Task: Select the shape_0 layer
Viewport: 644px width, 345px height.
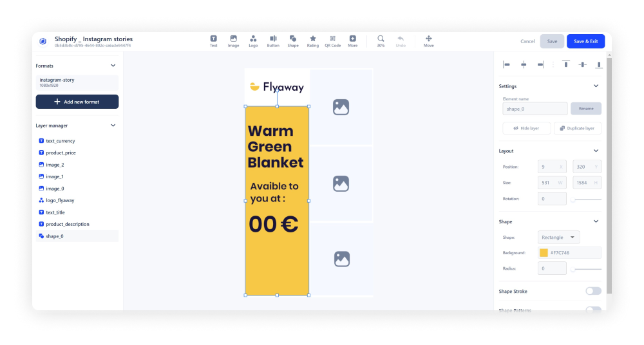Action: click(77, 236)
